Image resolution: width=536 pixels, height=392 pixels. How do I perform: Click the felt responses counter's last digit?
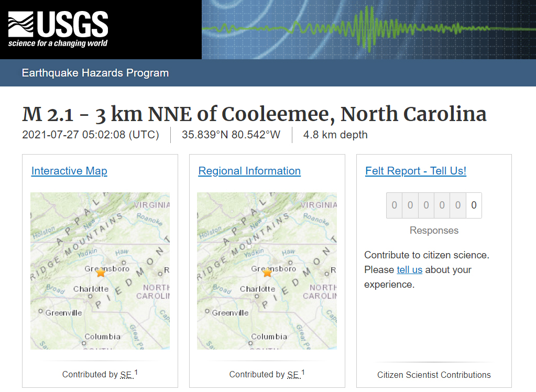click(x=474, y=205)
